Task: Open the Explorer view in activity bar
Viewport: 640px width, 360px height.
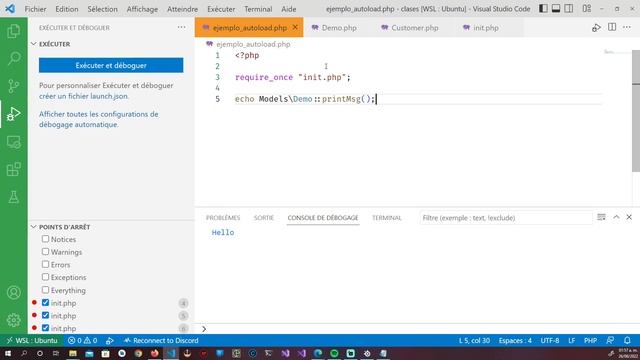Action: click(x=13, y=31)
